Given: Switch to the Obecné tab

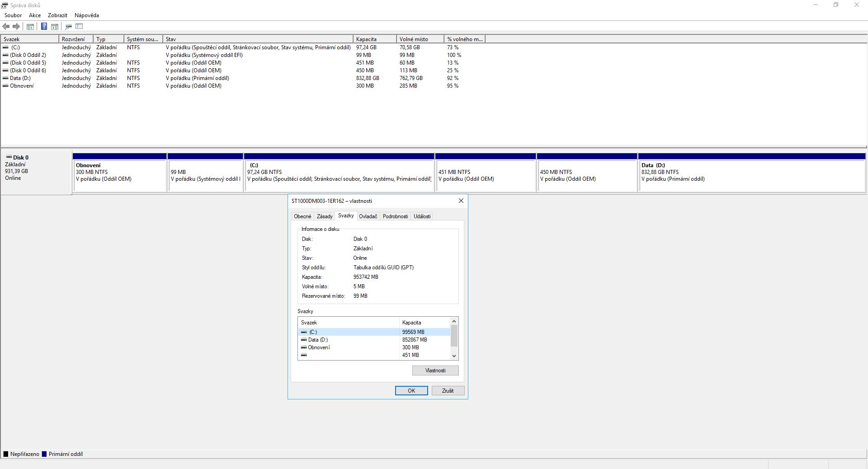Looking at the screenshot, I should 302,216.
